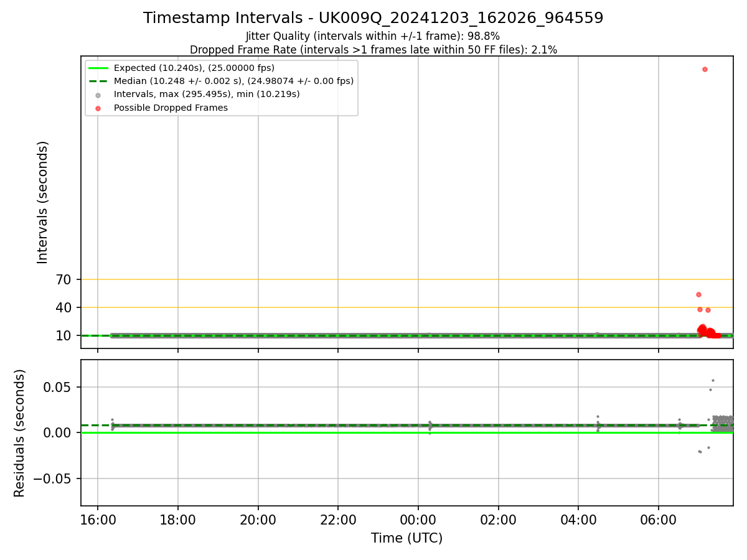Click the Residuals (seconds) axis label
This screenshot has width=747, height=560.
point(20,433)
